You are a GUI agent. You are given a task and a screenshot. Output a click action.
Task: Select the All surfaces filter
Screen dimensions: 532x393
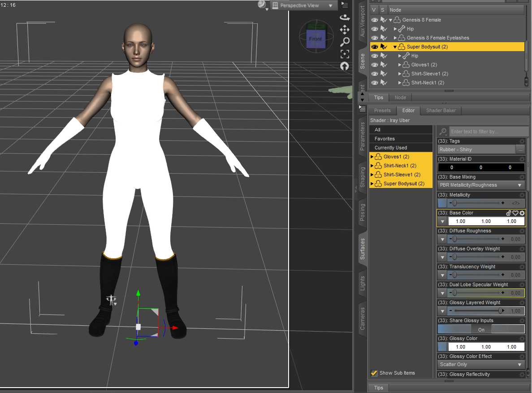click(x=401, y=130)
